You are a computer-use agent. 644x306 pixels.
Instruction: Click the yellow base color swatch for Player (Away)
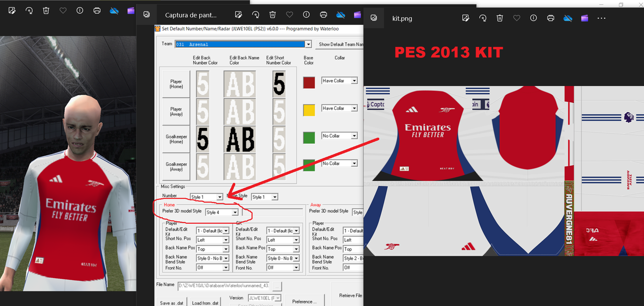pos(309,110)
